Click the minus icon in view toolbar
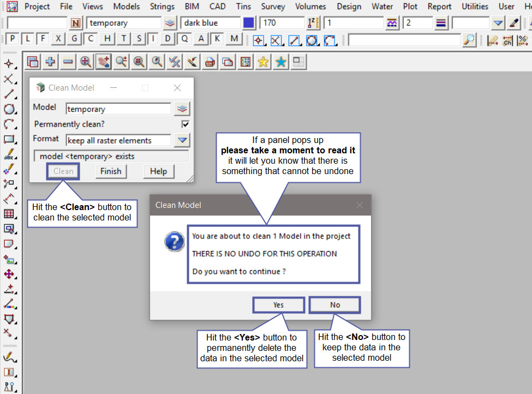 coord(68,62)
